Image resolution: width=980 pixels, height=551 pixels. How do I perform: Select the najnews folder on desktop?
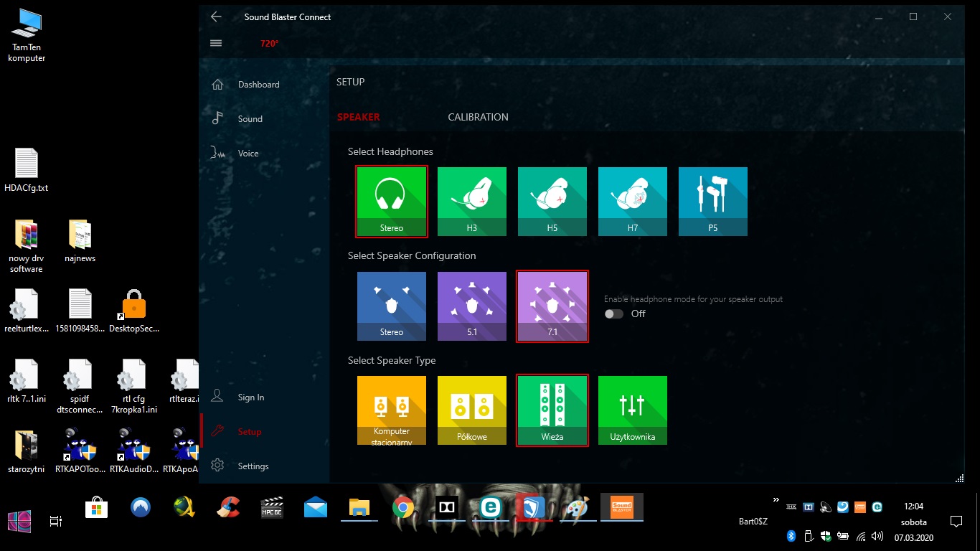click(80, 242)
